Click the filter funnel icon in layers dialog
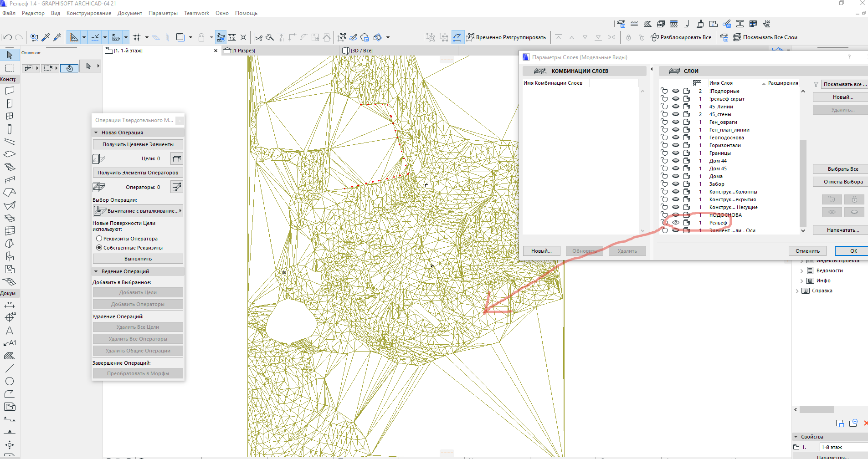 click(816, 84)
